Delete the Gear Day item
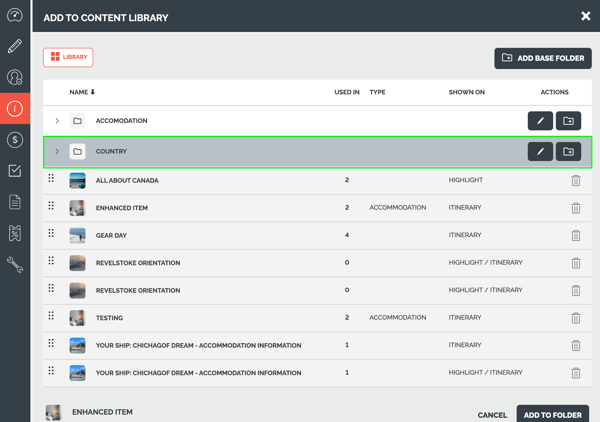 tap(575, 236)
